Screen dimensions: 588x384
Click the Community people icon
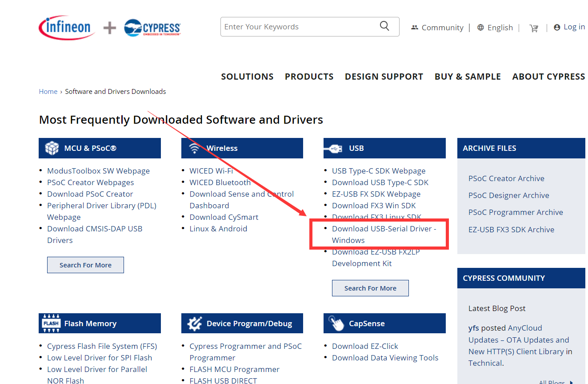click(x=415, y=28)
